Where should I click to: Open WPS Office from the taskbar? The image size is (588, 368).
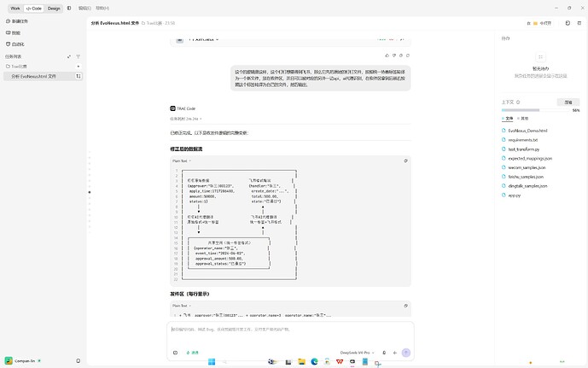[340, 362]
